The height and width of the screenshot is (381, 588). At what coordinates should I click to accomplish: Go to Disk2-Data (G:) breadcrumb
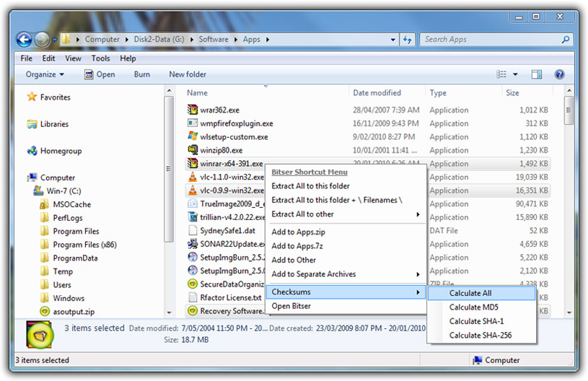click(159, 39)
